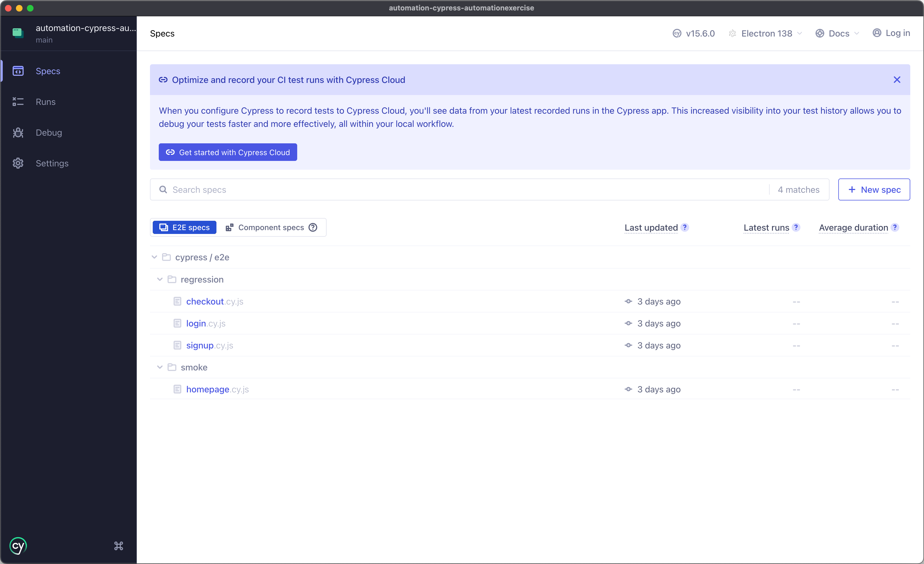924x564 pixels.
Task: Click the Debug bug icon in sidebar
Action: point(18,133)
